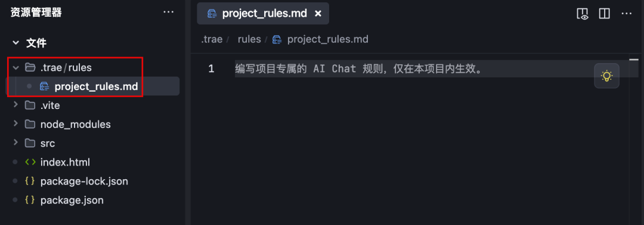Collapse the 文件 section chevron
This screenshot has height=225, width=644.
coord(16,43)
